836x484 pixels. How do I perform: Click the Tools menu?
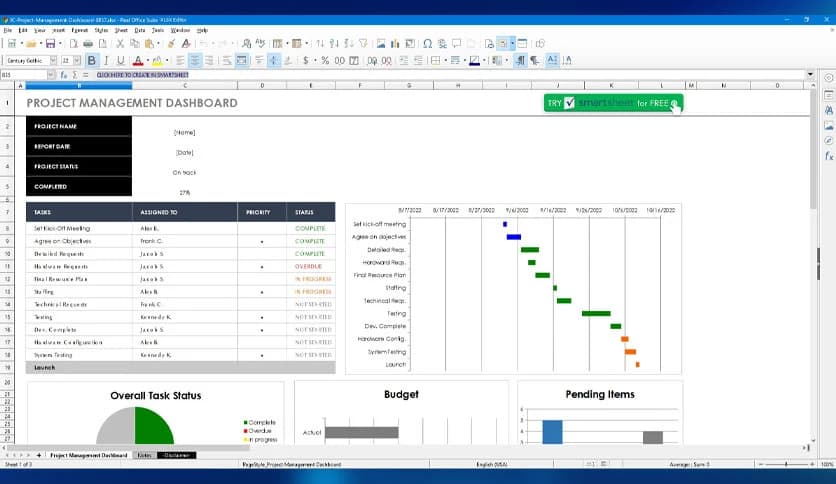coord(158,30)
